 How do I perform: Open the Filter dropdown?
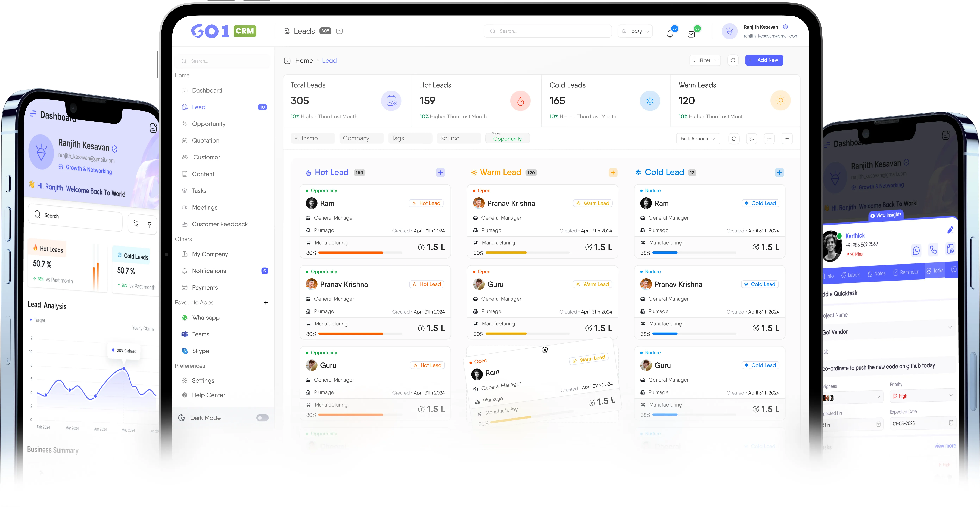(x=705, y=60)
